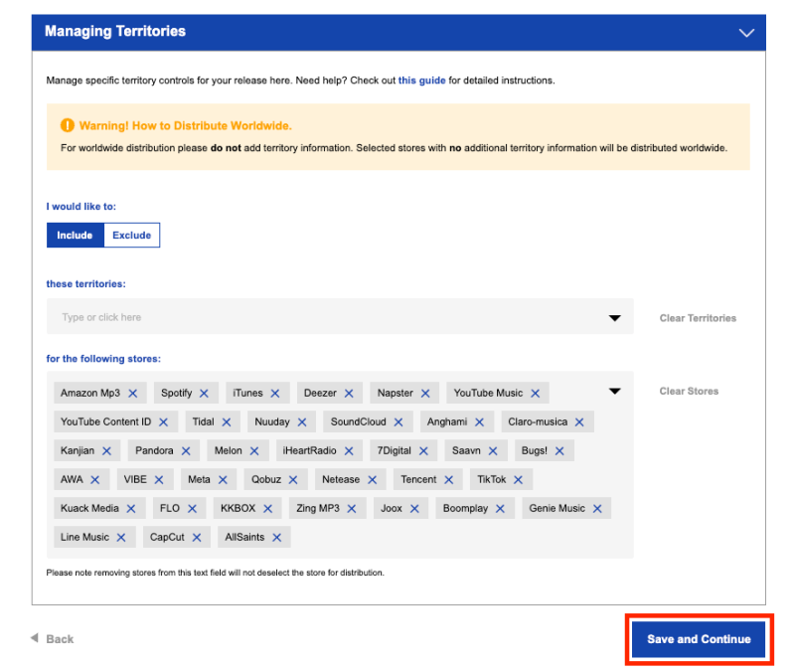The image size is (795, 672).
Task: Remove the YouTube Content ID tag
Action: 163,421
